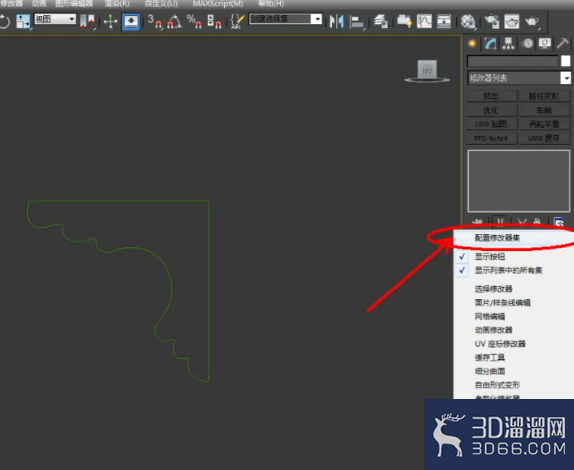Open the Layer Manager icon
The height and width of the screenshot is (470, 574).
[x=381, y=21]
